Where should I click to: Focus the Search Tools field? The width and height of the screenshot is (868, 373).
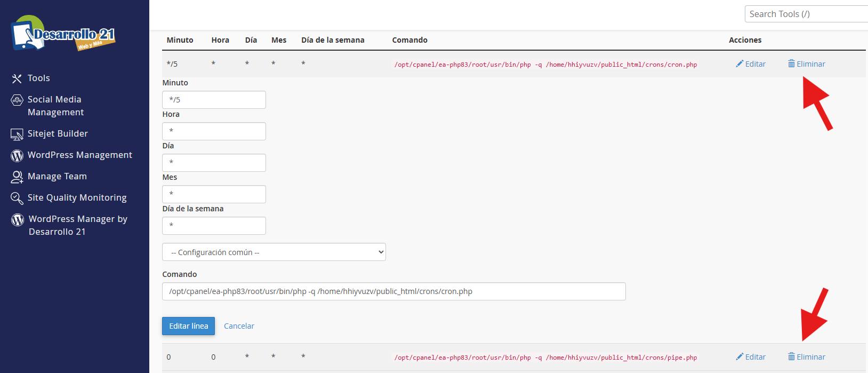coord(806,14)
